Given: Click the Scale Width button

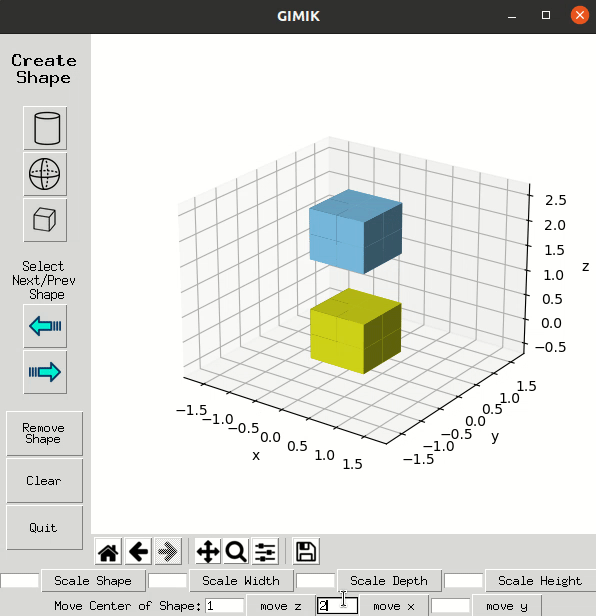Looking at the screenshot, I should point(241,581).
